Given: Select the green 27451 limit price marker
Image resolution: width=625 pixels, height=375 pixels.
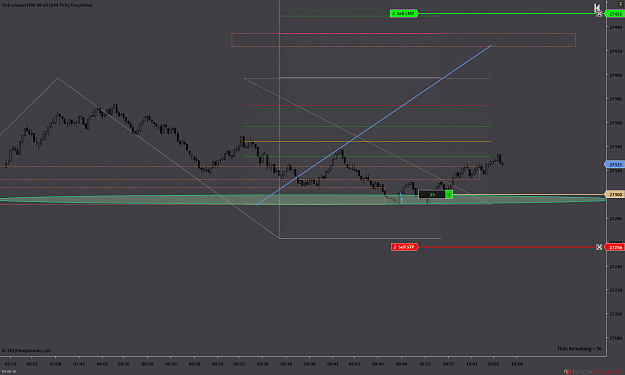Looking at the screenshot, I should (x=615, y=14).
